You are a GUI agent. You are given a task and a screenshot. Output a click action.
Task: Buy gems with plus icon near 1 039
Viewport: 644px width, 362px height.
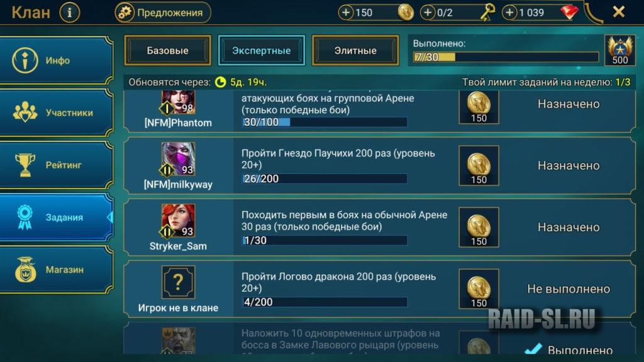509,13
